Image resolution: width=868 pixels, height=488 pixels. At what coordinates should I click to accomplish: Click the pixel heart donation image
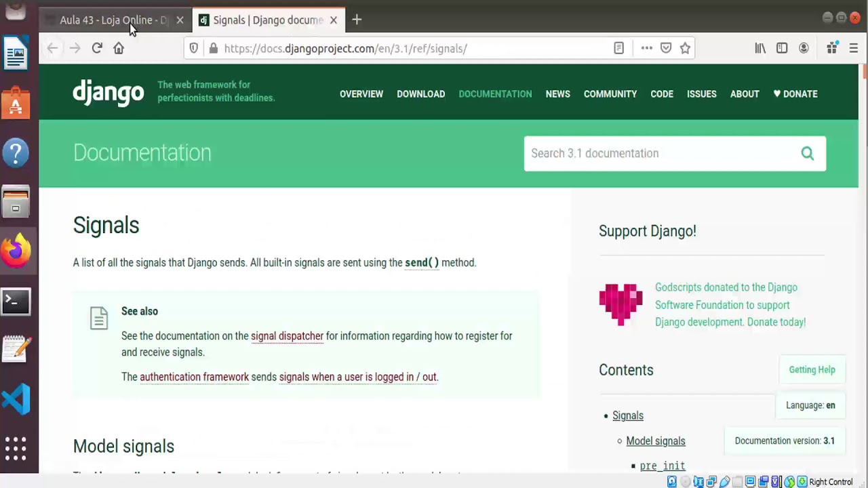(620, 305)
